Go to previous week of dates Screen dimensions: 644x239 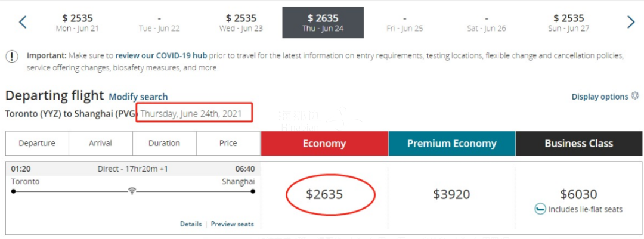point(23,22)
